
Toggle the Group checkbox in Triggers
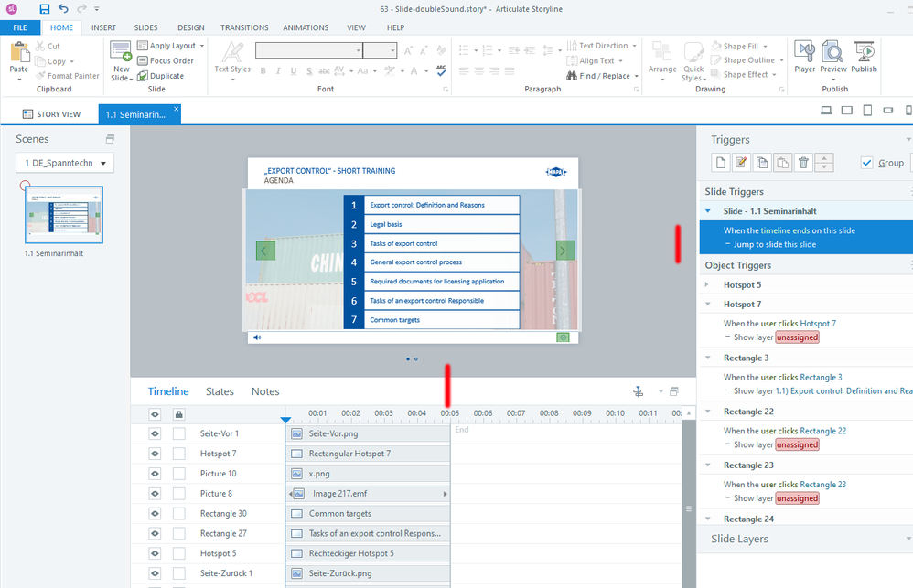click(x=867, y=163)
